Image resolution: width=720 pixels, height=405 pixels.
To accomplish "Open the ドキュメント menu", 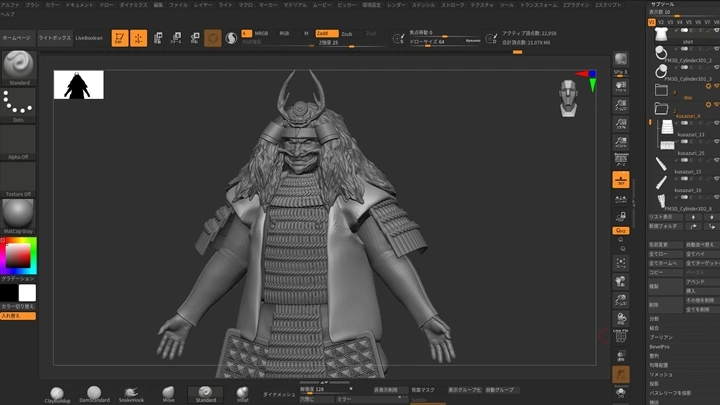I will pos(79,5).
